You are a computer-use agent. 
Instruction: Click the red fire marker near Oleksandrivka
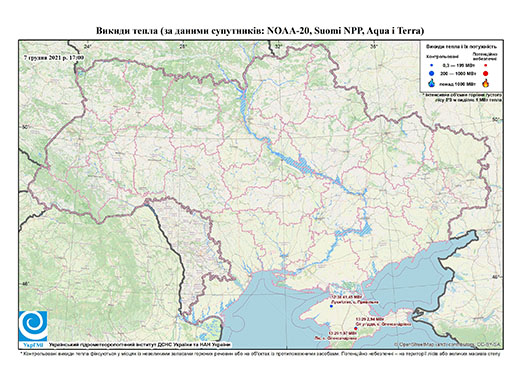click(x=355, y=328)
